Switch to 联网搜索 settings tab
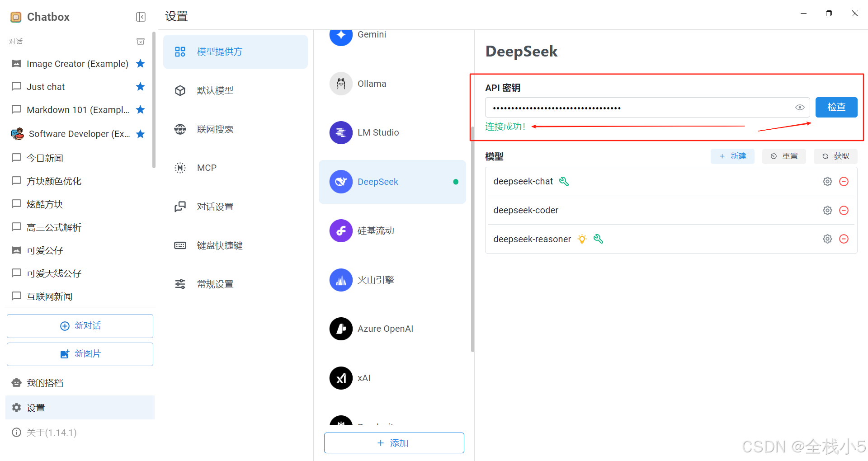This screenshot has width=868, height=461. [x=236, y=129]
